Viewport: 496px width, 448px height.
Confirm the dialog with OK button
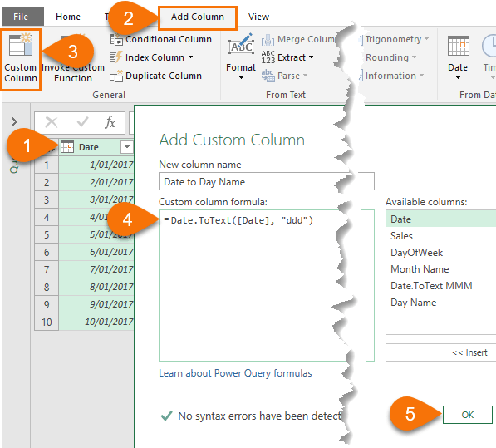467,415
